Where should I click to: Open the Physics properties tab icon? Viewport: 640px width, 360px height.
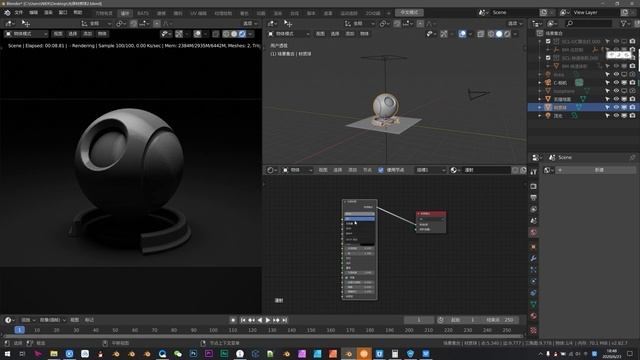[533, 281]
